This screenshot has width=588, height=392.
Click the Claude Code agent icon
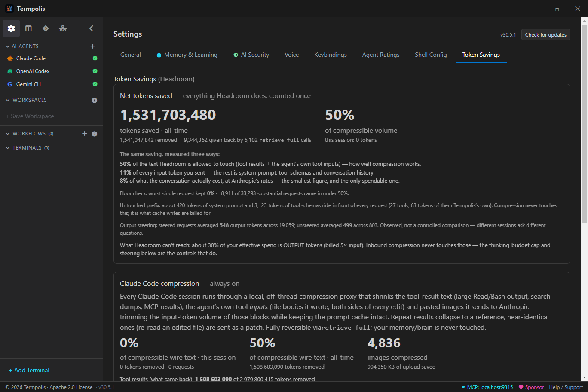click(10, 58)
